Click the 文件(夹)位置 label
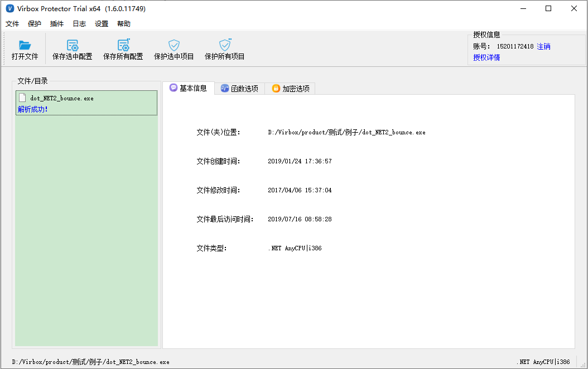The height and width of the screenshot is (369, 588). [x=218, y=132]
